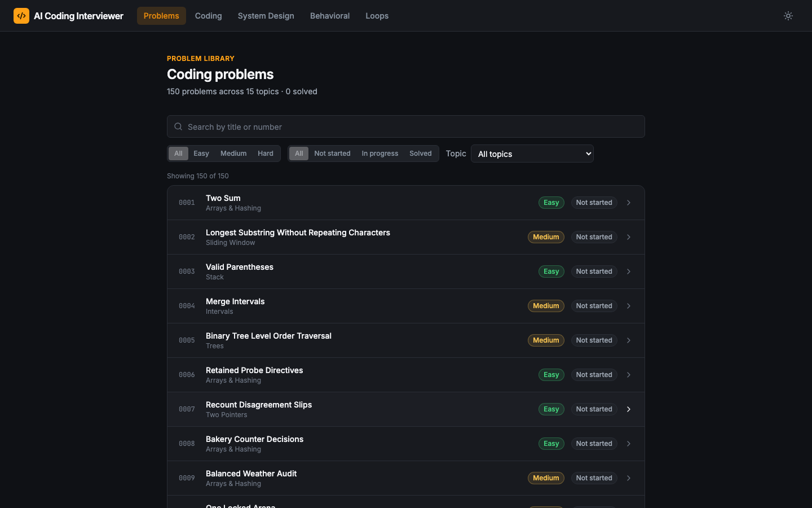Go to the Problems tab

(x=161, y=16)
